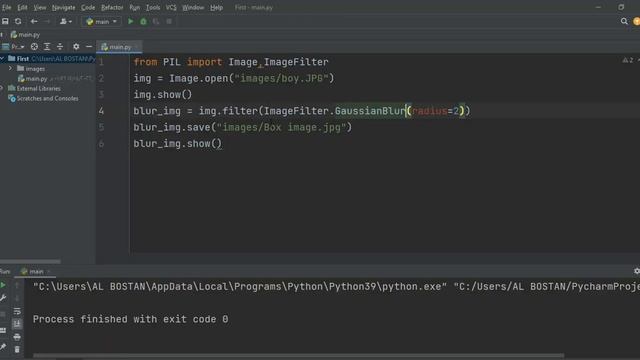Expand the images folder arrow
This screenshot has width=640, height=360.
(x=11, y=69)
